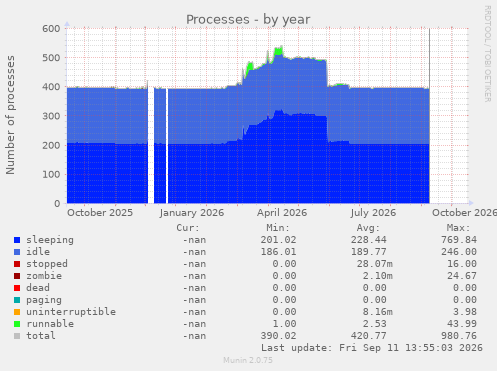This screenshot has height=371, width=497.
Task: Click sleeping minimum value 201.02
Action: coord(278,240)
